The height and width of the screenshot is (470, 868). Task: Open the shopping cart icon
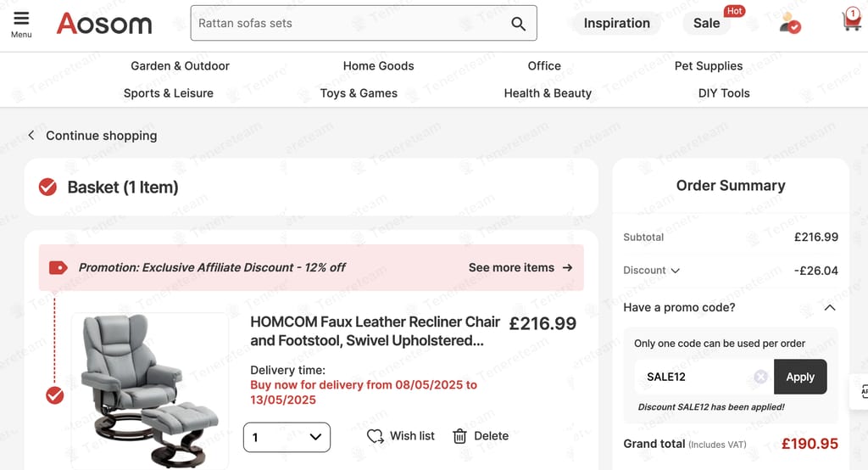coord(851,20)
